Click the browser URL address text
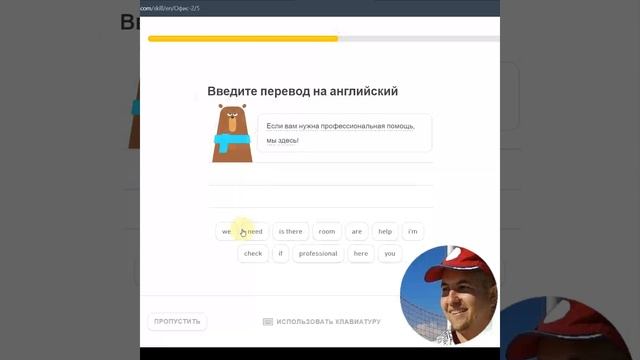 point(170,8)
